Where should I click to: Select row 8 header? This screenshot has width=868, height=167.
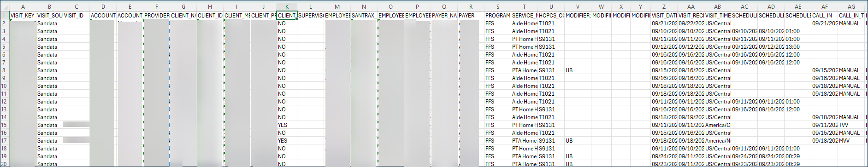point(4,70)
